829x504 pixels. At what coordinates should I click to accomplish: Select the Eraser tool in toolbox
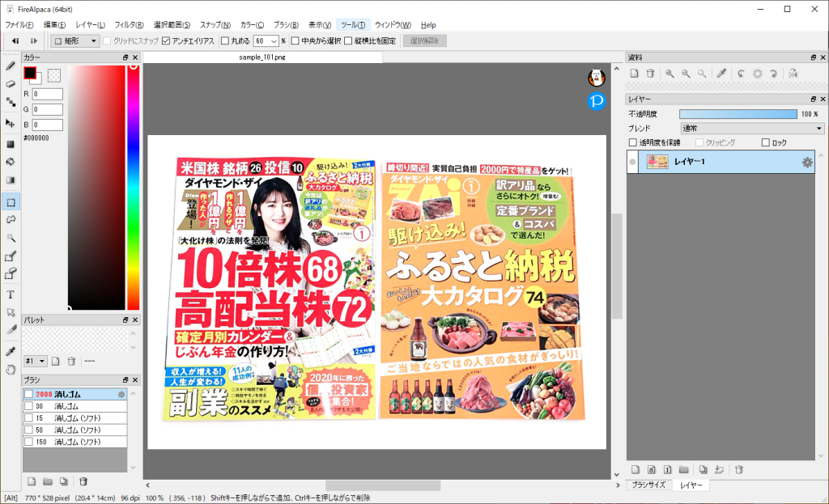coord(11,83)
